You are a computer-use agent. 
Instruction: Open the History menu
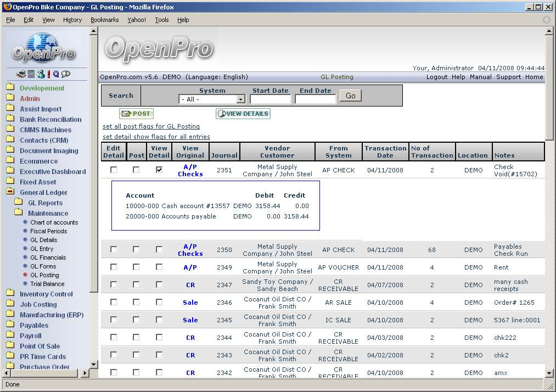click(72, 20)
